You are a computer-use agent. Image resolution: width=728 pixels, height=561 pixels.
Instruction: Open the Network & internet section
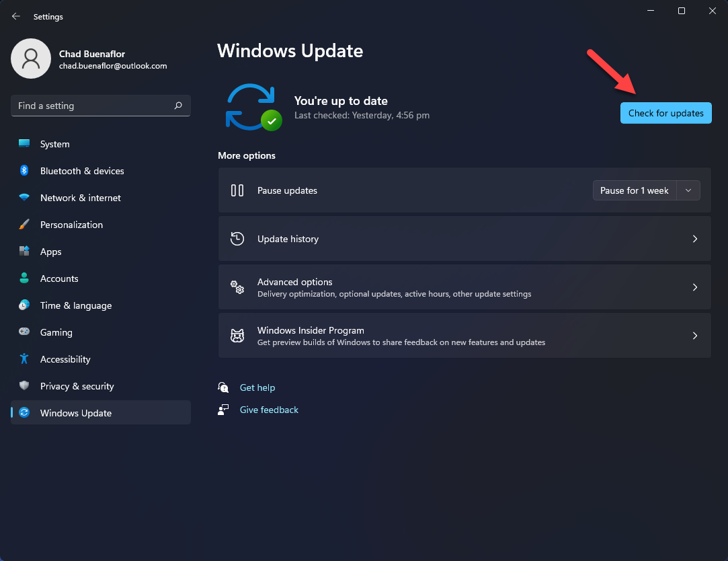(x=80, y=198)
